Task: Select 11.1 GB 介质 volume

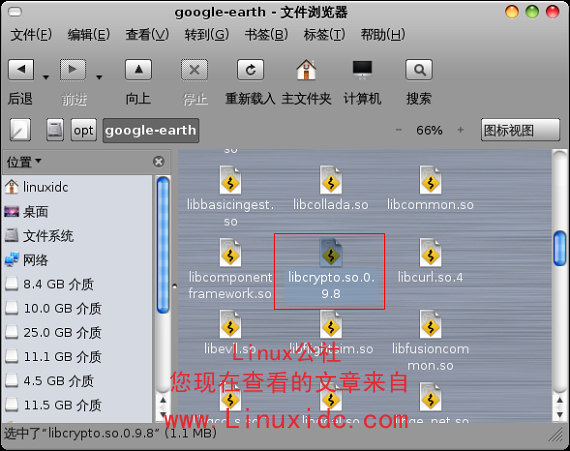Action: tap(77, 357)
